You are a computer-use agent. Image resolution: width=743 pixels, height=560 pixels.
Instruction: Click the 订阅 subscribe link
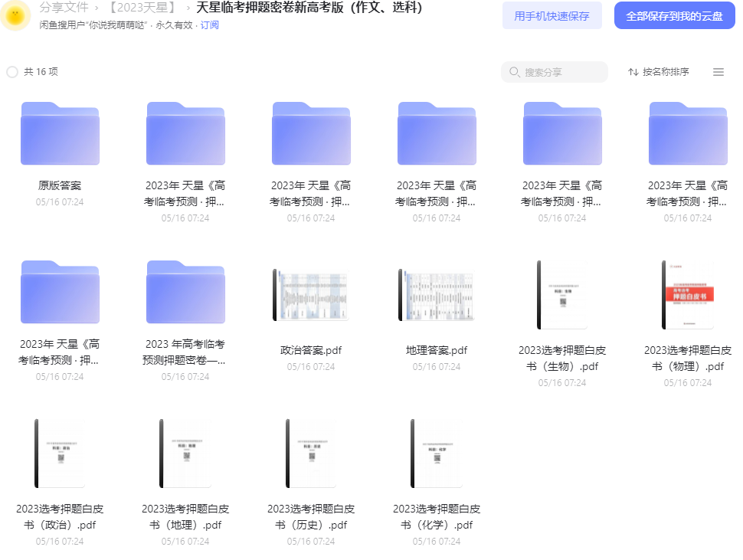(209, 25)
